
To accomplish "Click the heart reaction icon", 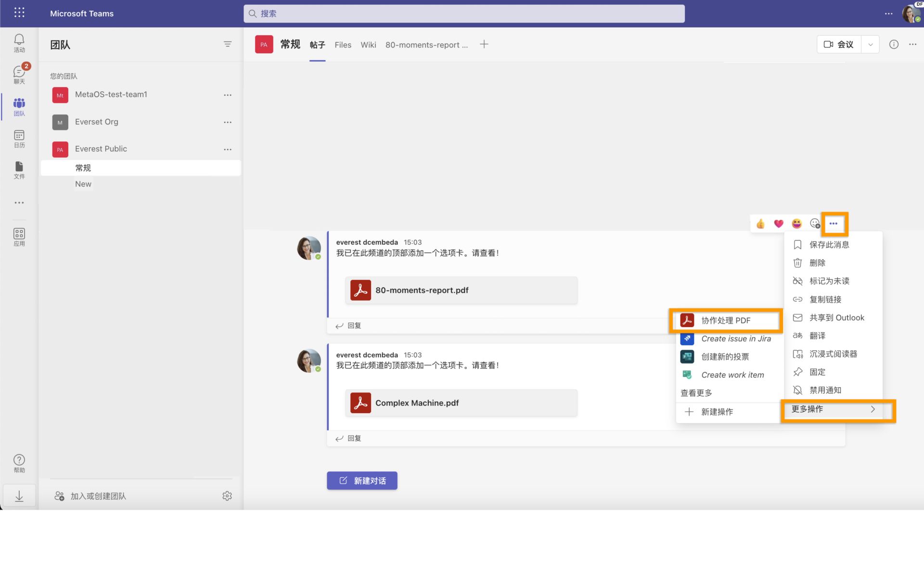I will point(778,224).
